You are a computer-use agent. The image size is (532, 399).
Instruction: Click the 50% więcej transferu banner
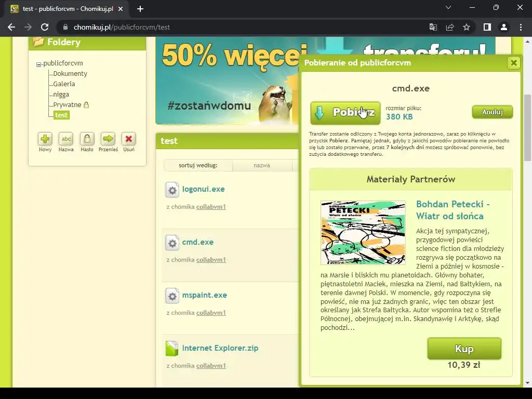(x=228, y=81)
